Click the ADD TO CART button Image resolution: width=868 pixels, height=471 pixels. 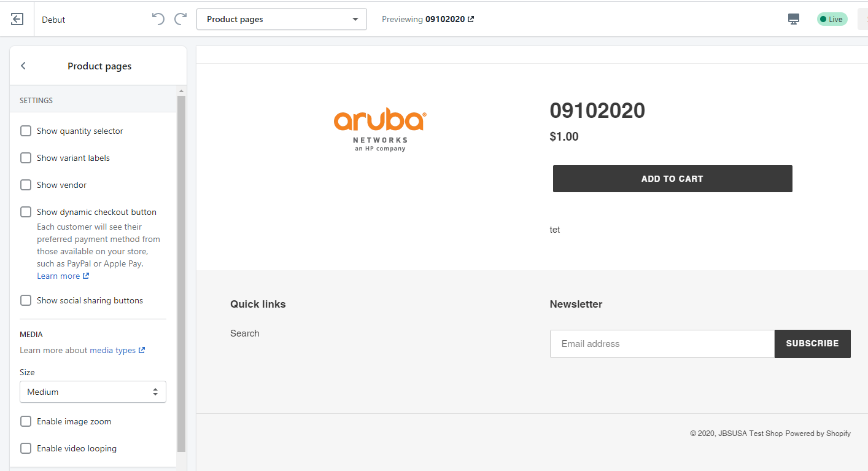click(672, 179)
